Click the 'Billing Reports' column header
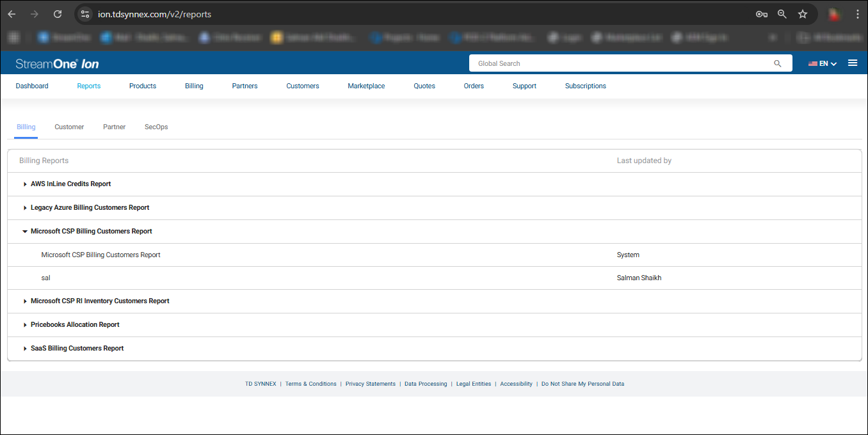Screen dimensions: 868x435 tap(44, 161)
